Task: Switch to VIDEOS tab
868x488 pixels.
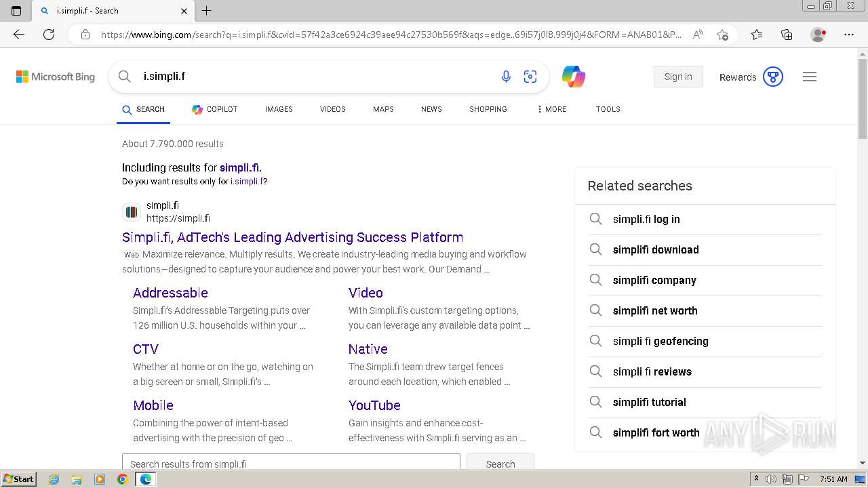Action: pos(333,109)
